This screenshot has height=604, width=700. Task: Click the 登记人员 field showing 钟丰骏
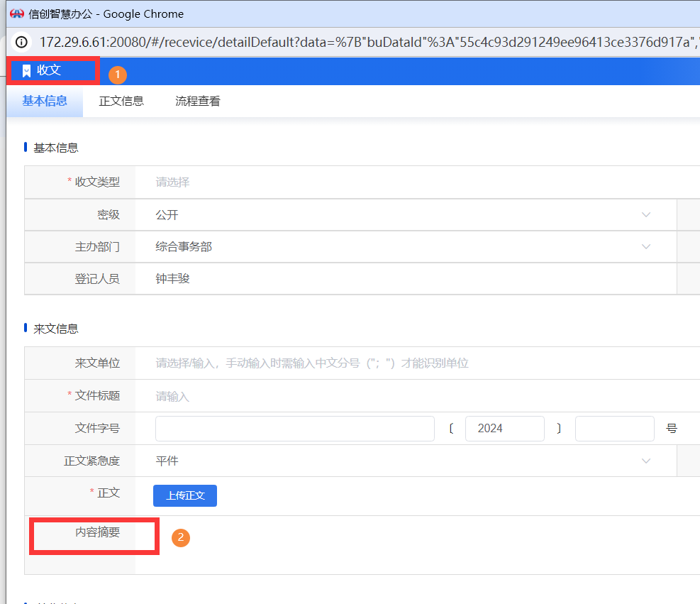[406, 279]
